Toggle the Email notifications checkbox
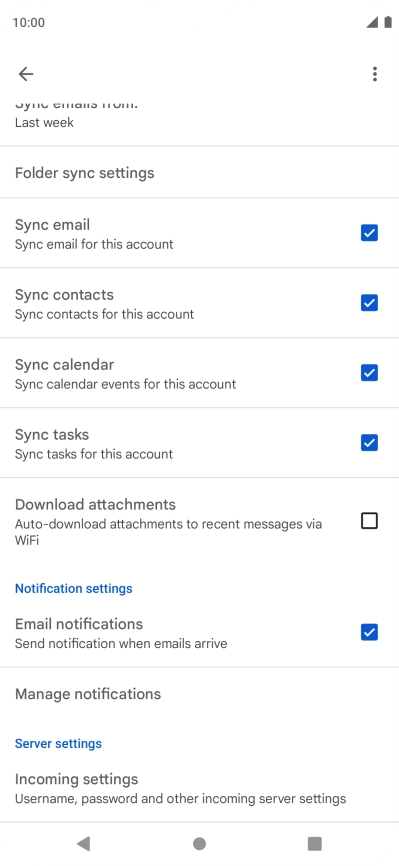The width and height of the screenshot is (399, 866). tap(369, 632)
